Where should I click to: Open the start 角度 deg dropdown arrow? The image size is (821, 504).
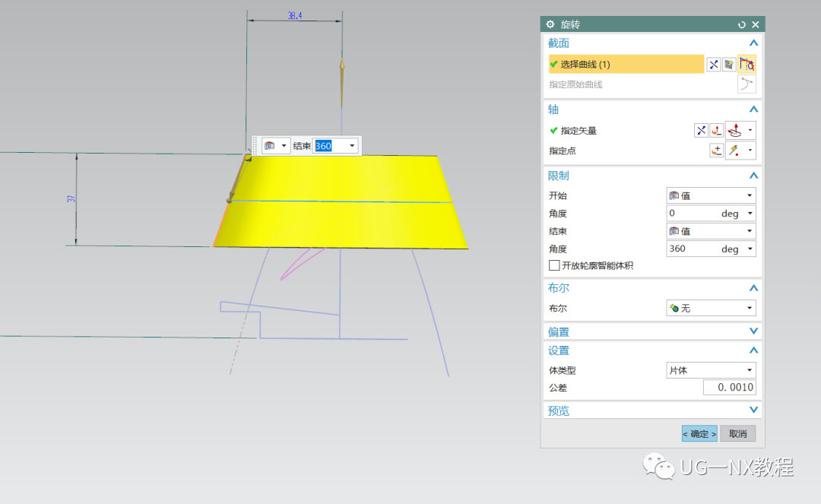click(750, 214)
